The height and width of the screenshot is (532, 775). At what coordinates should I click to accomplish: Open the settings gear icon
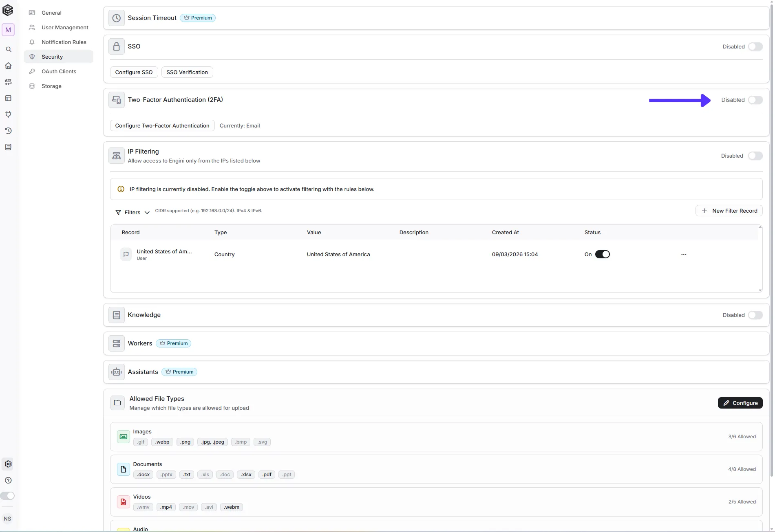tap(8, 464)
